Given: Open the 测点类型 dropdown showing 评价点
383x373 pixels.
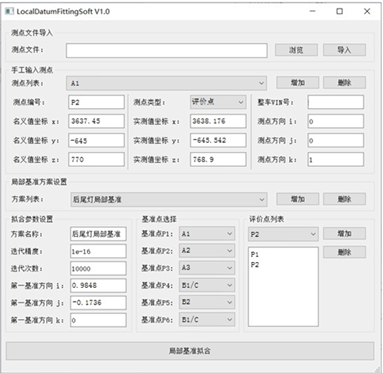Looking at the screenshot, I should [x=218, y=102].
